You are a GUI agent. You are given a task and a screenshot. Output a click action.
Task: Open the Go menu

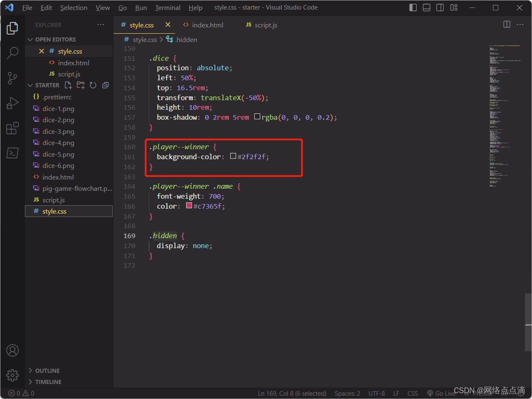(123, 7)
